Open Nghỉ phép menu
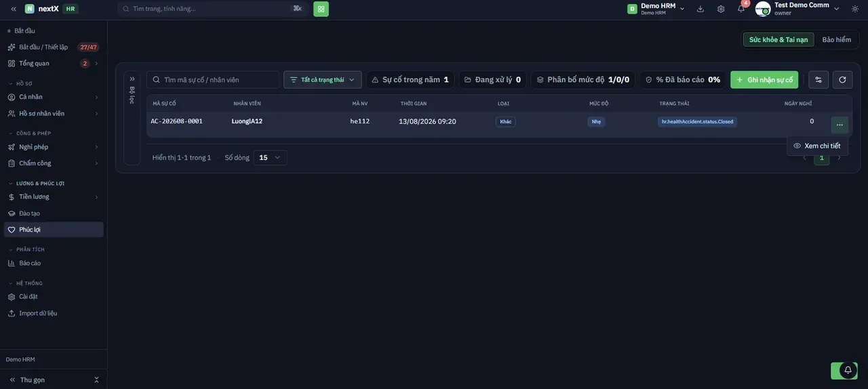The image size is (868, 389). point(54,147)
